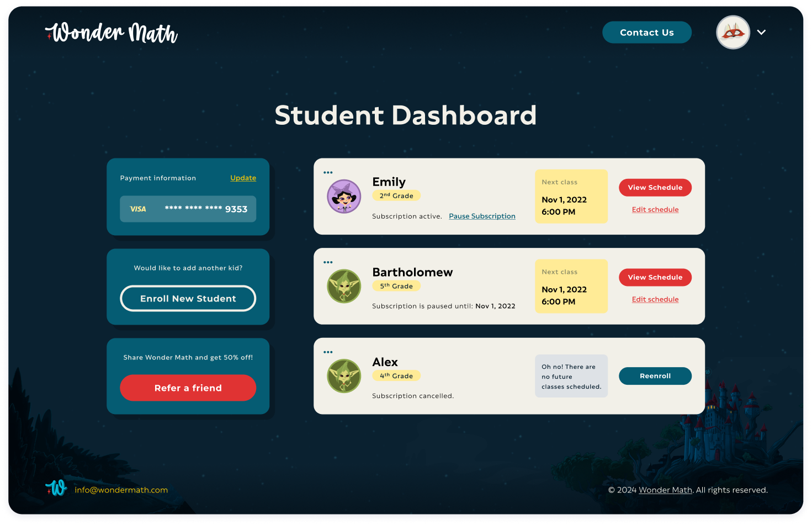Update the payment information
This screenshot has height=525, width=812.
tap(243, 178)
